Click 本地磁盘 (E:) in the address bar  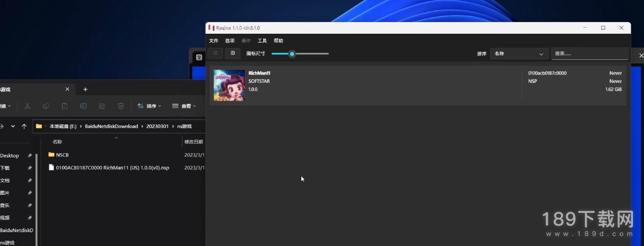[63, 127]
